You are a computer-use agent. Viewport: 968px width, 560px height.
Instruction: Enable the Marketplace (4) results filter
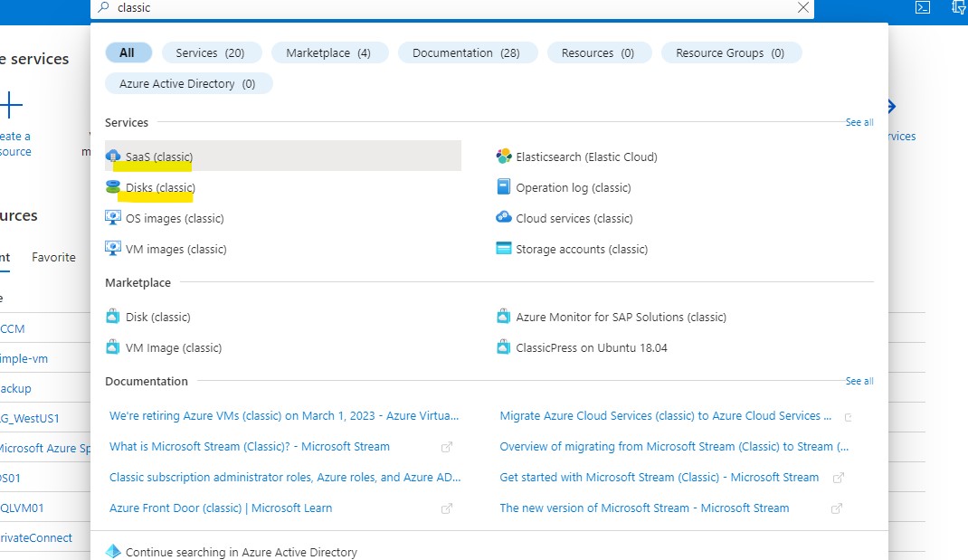pyautogui.click(x=329, y=52)
